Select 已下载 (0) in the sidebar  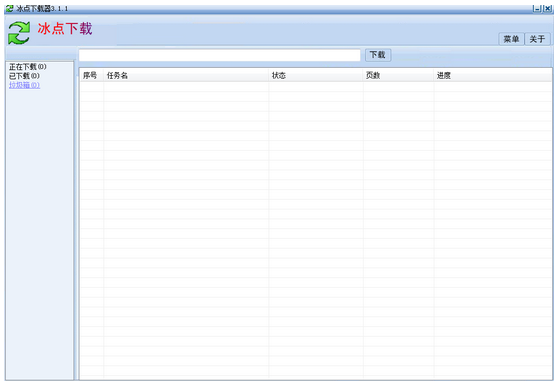coord(24,76)
